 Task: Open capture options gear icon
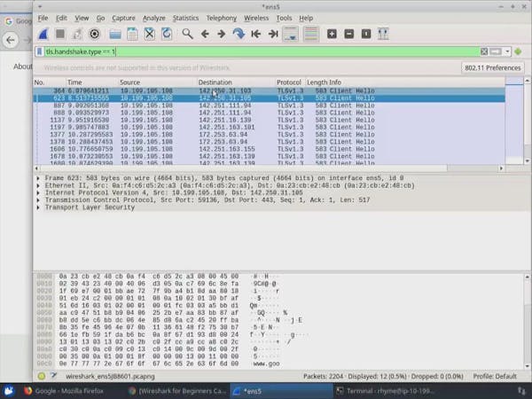(x=94, y=34)
